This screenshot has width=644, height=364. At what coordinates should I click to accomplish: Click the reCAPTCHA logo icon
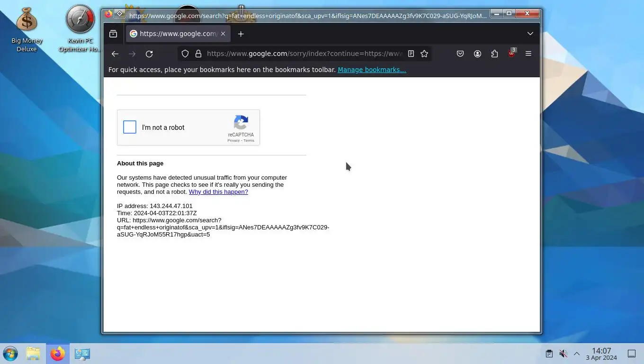tap(241, 123)
